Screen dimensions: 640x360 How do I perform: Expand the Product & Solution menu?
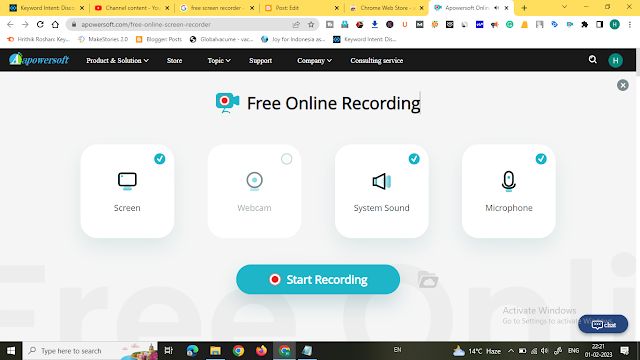coord(117,60)
